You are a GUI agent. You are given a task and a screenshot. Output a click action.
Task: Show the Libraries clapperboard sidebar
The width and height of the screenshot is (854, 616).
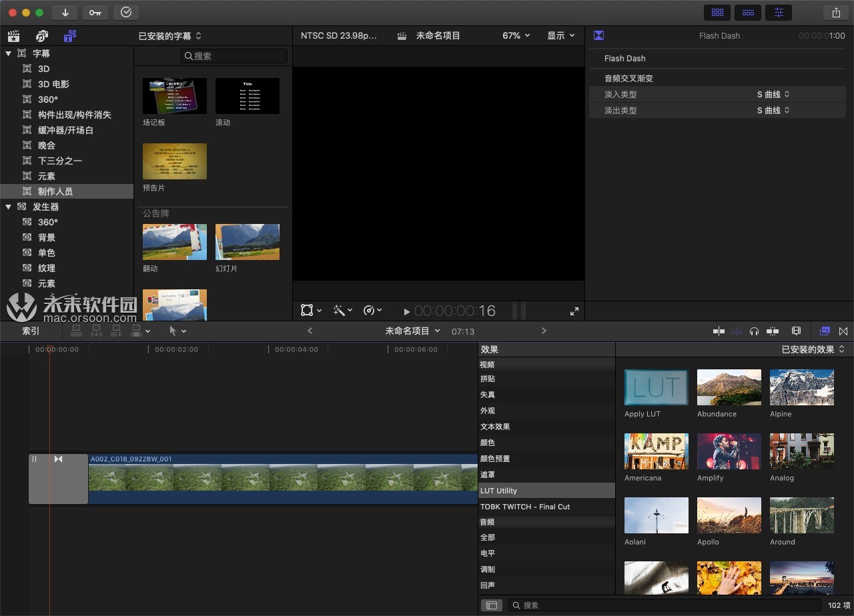coord(13,36)
